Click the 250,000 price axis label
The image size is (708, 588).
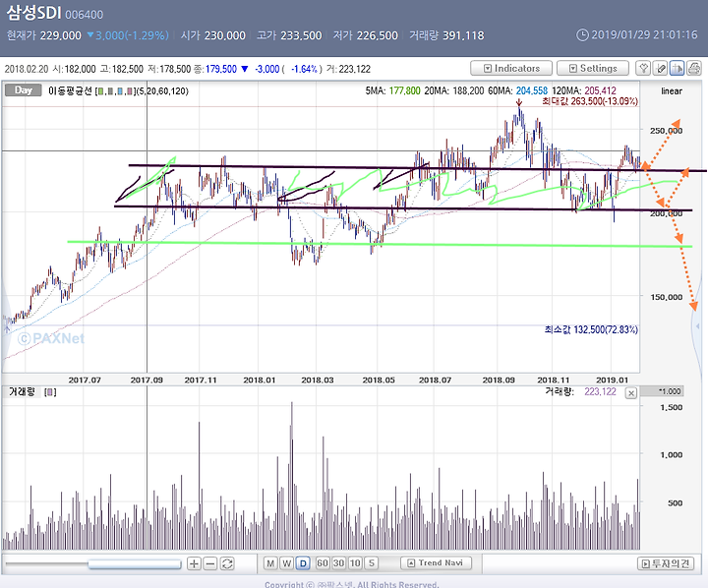pos(666,131)
